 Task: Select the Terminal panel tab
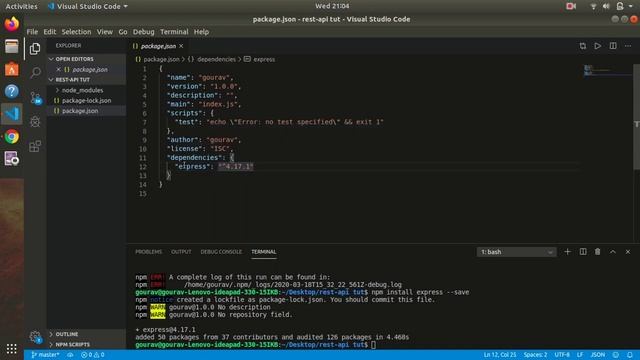click(264, 252)
